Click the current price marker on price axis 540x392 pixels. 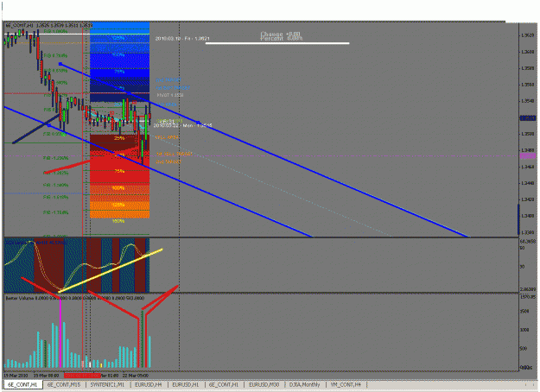528,118
